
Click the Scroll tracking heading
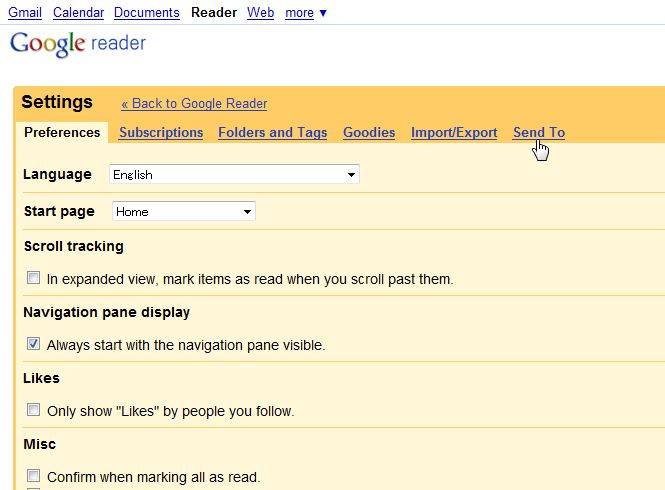(74, 246)
